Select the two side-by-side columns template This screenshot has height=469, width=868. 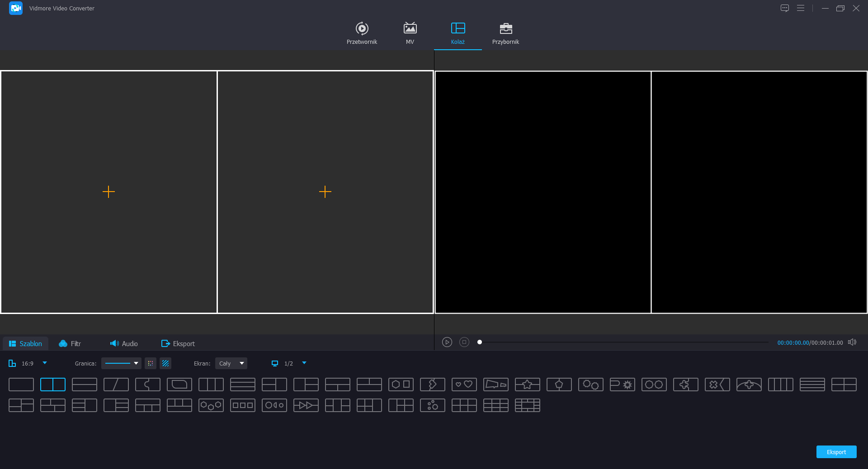click(x=53, y=385)
